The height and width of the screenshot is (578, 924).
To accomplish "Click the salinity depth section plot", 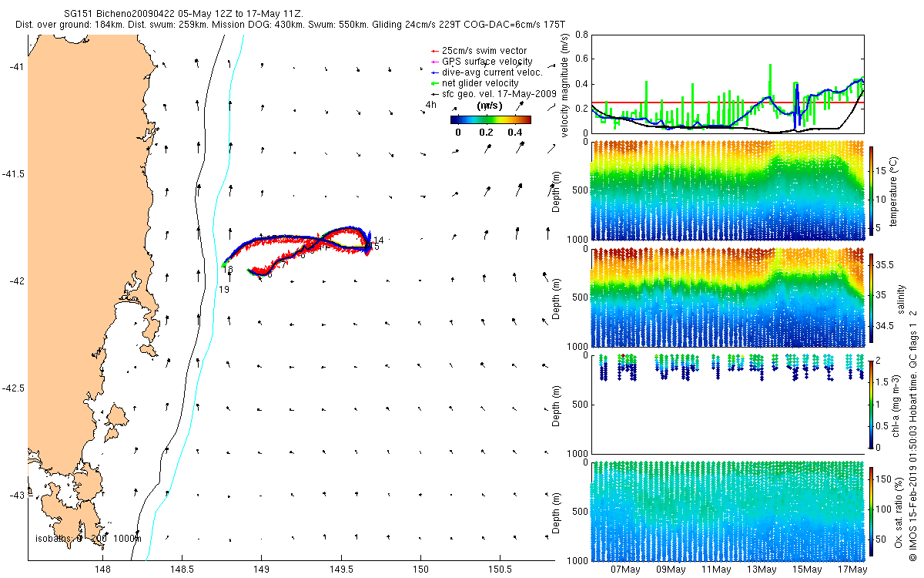I will [x=728, y=297].
